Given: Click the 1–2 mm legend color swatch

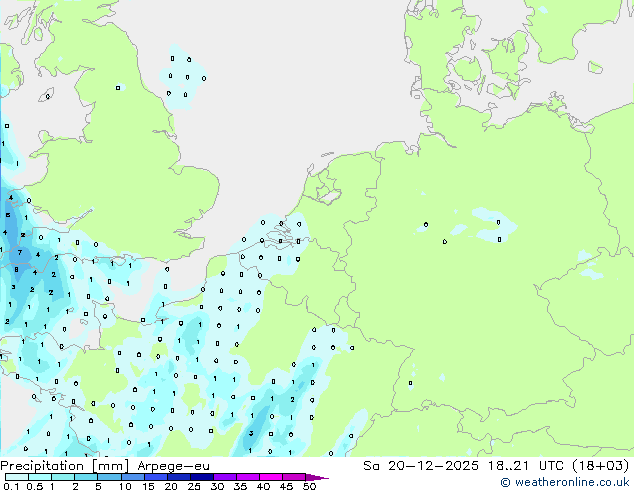Looking at the screenshot, I should click(63, 477).
